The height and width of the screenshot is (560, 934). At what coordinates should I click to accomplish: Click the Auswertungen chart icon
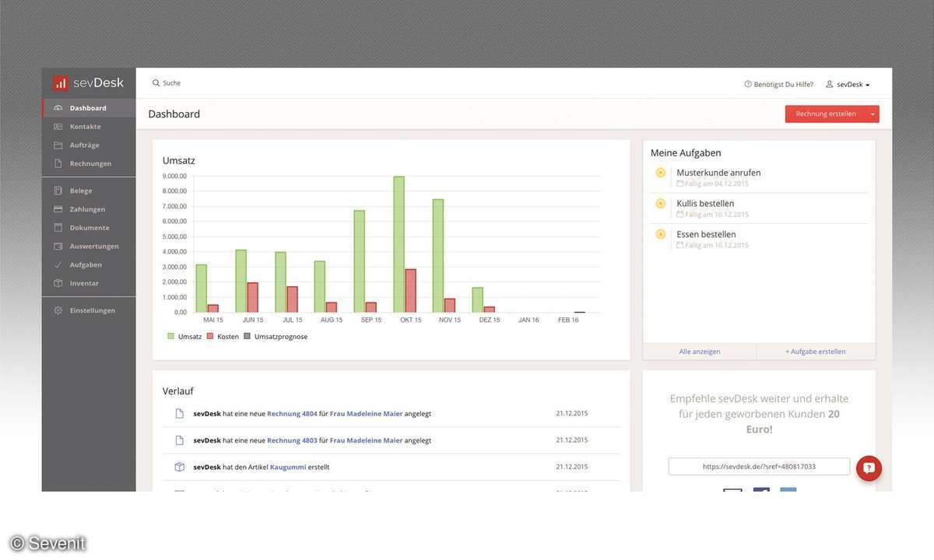(x=58, y=247)
